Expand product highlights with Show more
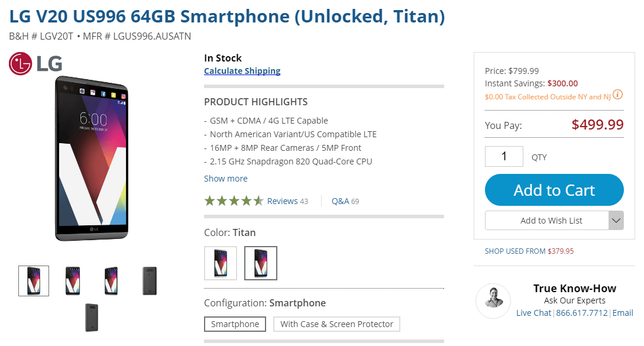The image size is (644, 346). click(226, 179)
